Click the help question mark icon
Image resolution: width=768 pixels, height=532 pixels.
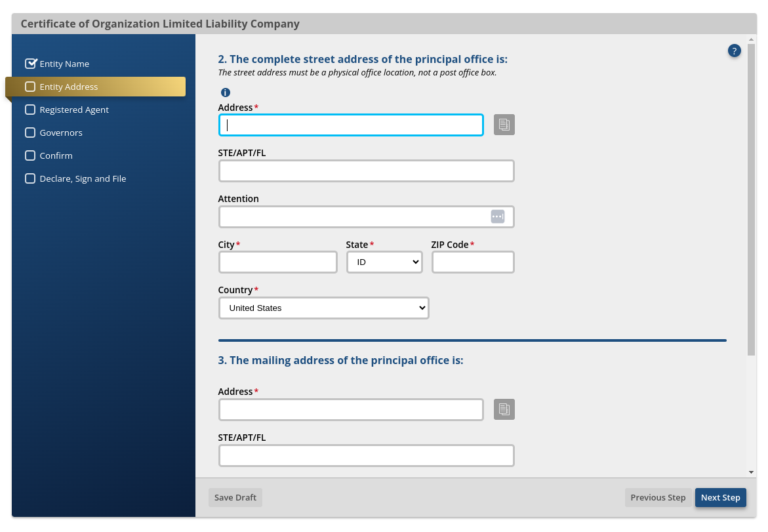point(734,51)
